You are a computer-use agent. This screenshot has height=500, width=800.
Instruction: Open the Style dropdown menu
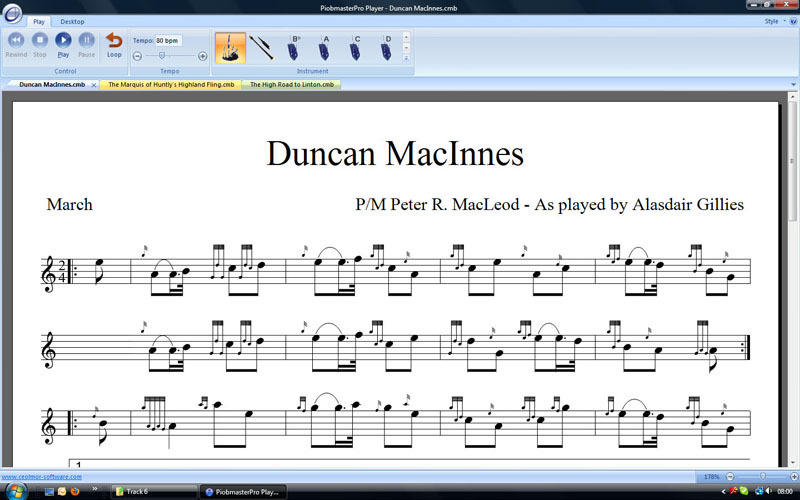pos(771,20)
